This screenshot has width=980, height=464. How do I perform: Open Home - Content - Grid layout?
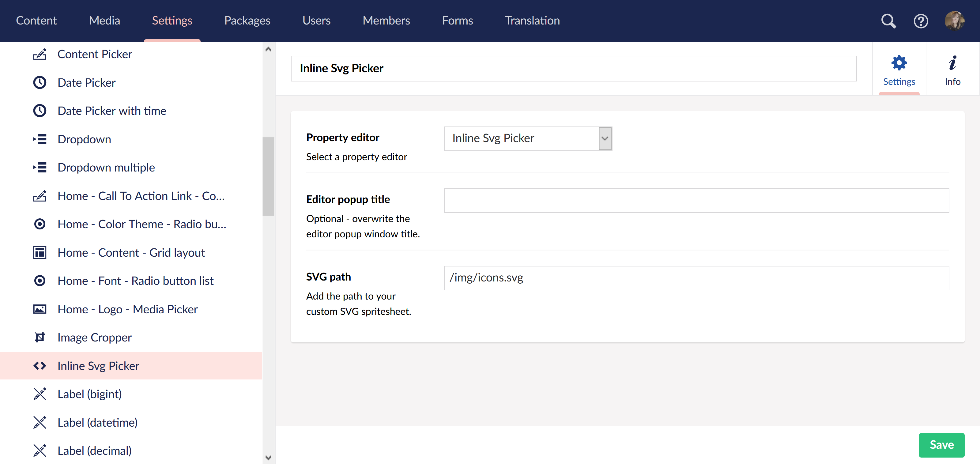click(x=131, y=253)
